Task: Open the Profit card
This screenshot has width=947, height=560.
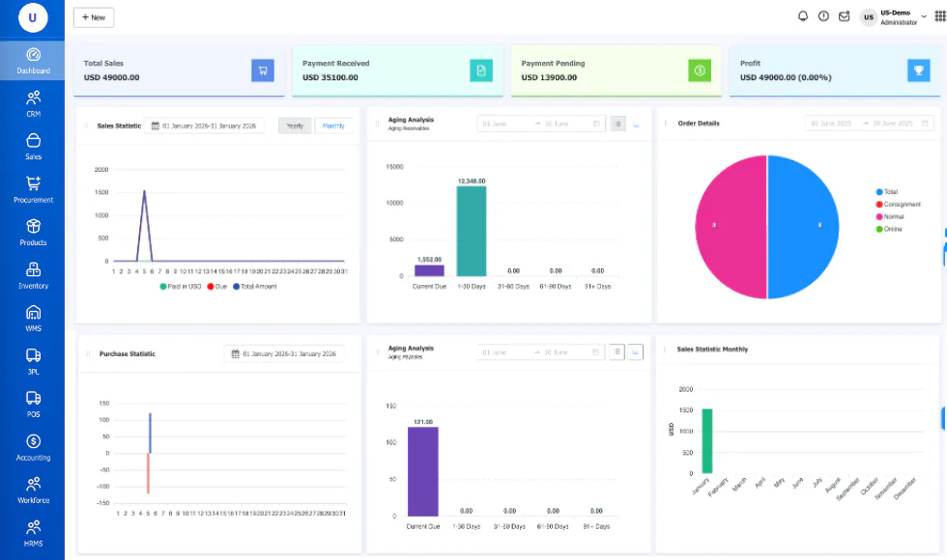Action: [835, 70]
